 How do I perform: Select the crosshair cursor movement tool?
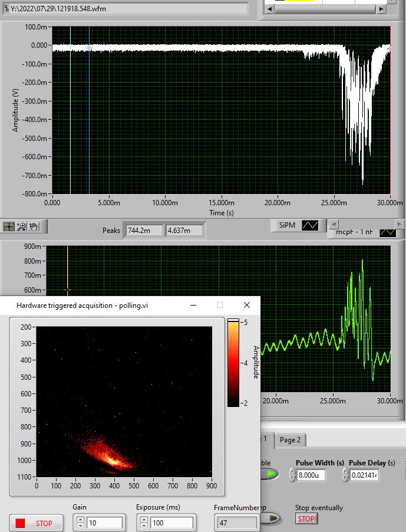9,226
